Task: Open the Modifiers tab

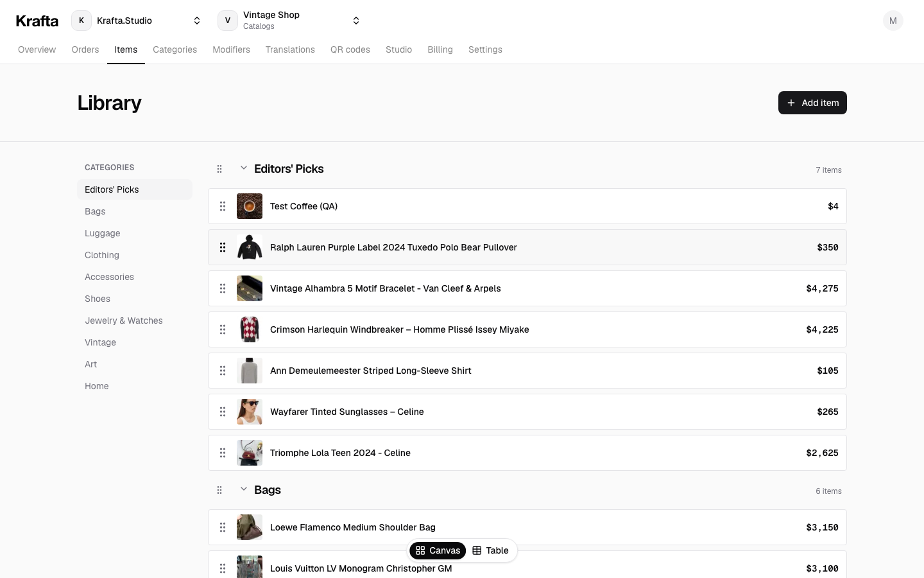Action: click(x=231, y=49)
